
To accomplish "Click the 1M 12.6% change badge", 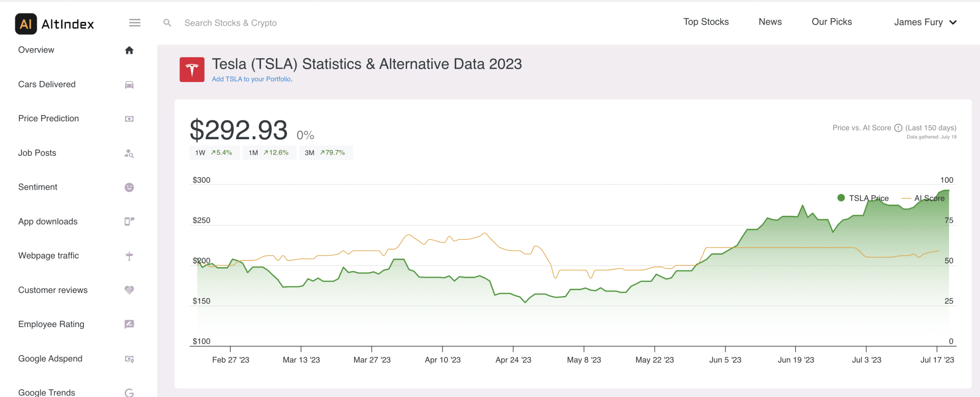I will pyautogui.click(x=269, y=153).
